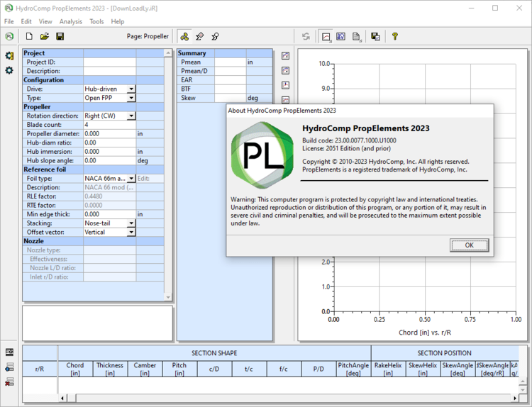Click the green circular logo icon in toolbar
Image resolution: width=532 pixels, height=407 pixels.
(9, 36)
